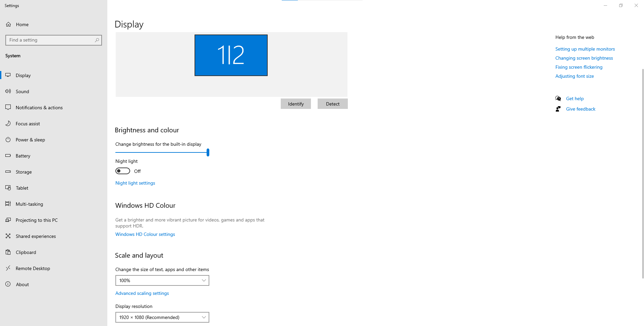Click the Display monitor icon
This screenshot has height=326, width=644.
point(8,75)
